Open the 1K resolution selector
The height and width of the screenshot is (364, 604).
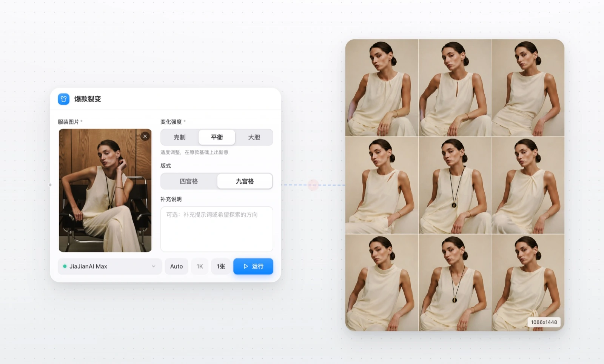[200, 266]
